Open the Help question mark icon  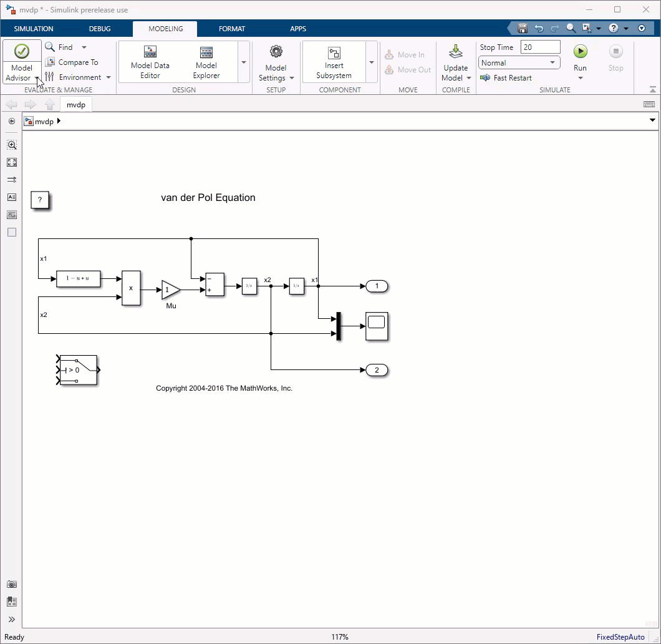pos(614,28)
